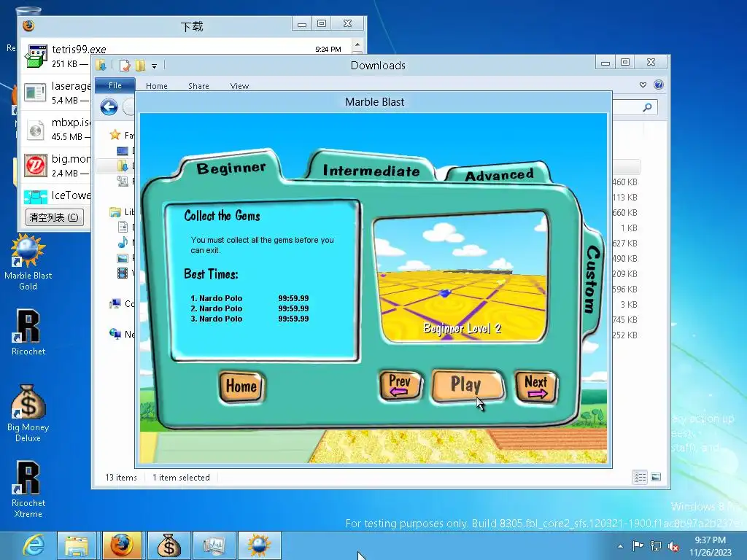
Task: Select Computer in the navigation pane
Action: (115, 303)
